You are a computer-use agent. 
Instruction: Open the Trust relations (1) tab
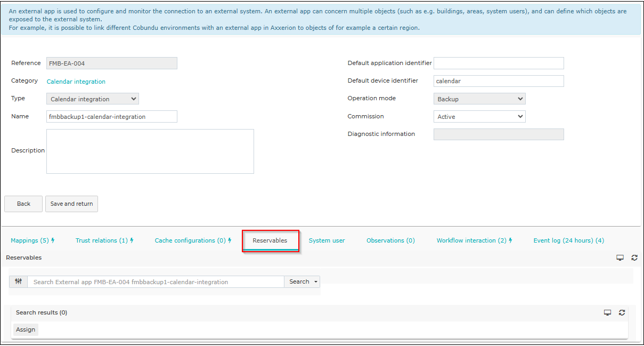tap(104, 240)
